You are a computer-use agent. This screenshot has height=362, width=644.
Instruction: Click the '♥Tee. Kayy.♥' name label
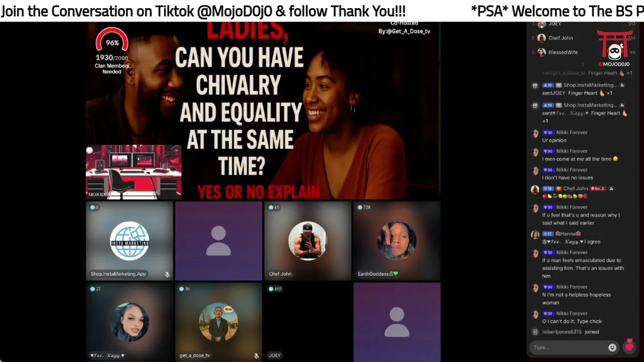[x=107, y=355]
